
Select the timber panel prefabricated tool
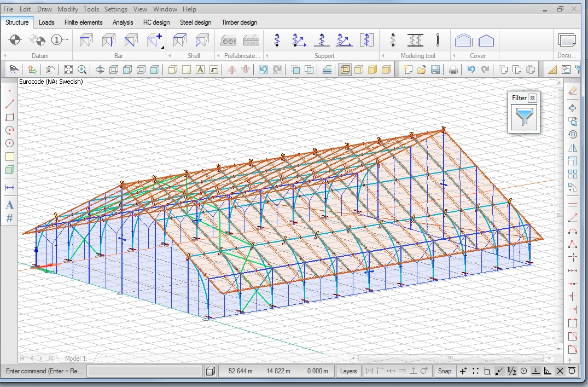click(x=251, y=40)
